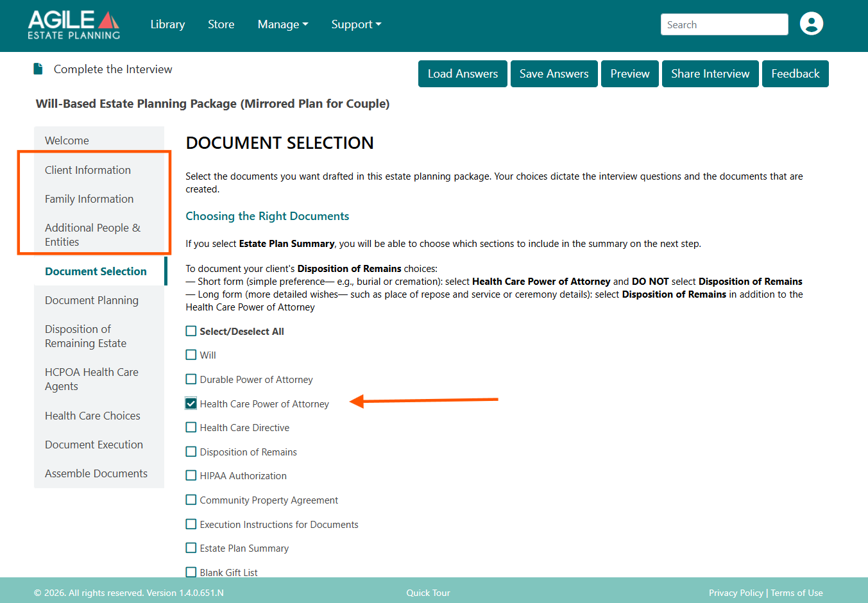This screenshot has height=603, width=868.
Task: Open the Feedback button
Action: click(796, 74)
